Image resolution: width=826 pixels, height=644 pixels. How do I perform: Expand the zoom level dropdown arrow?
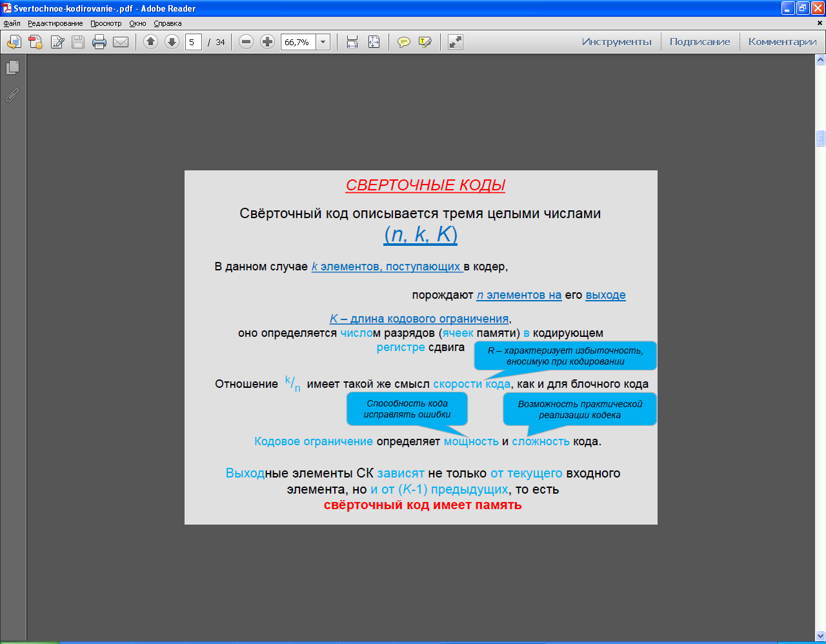(323, 42)
